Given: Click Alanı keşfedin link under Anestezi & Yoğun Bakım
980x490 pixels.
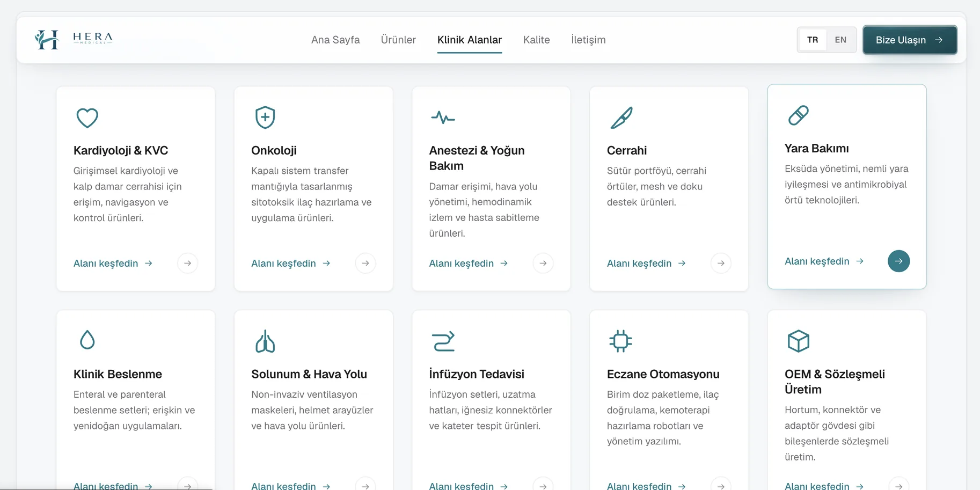Looking at the screenshot, I should [x=469, y=263].
